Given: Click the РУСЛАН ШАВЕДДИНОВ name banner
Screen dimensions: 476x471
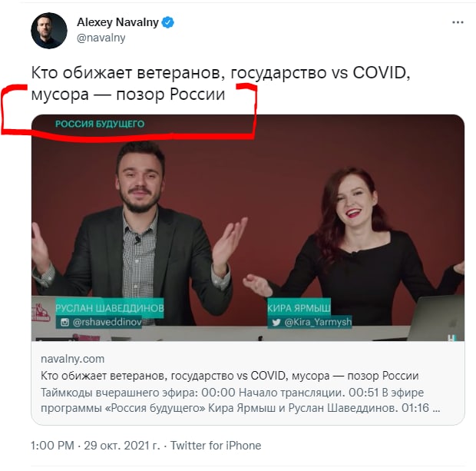Looking at the screenshot, I should [110, 308].
